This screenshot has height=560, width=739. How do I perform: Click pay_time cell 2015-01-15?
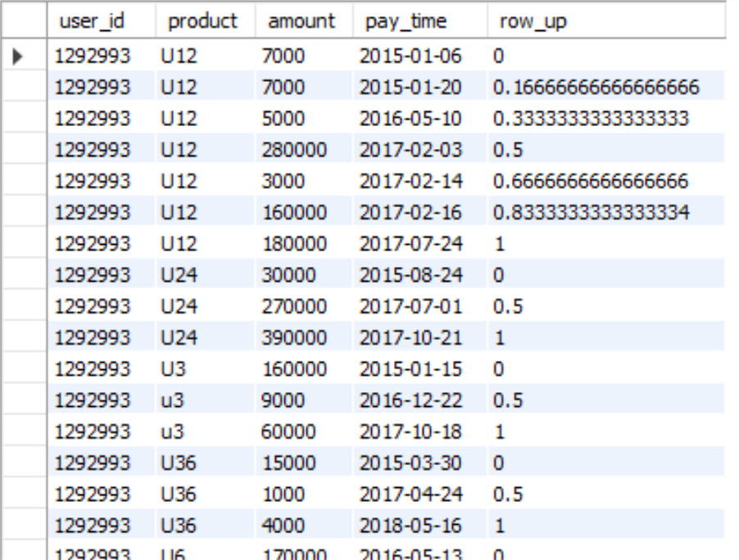tap(419, 368)
